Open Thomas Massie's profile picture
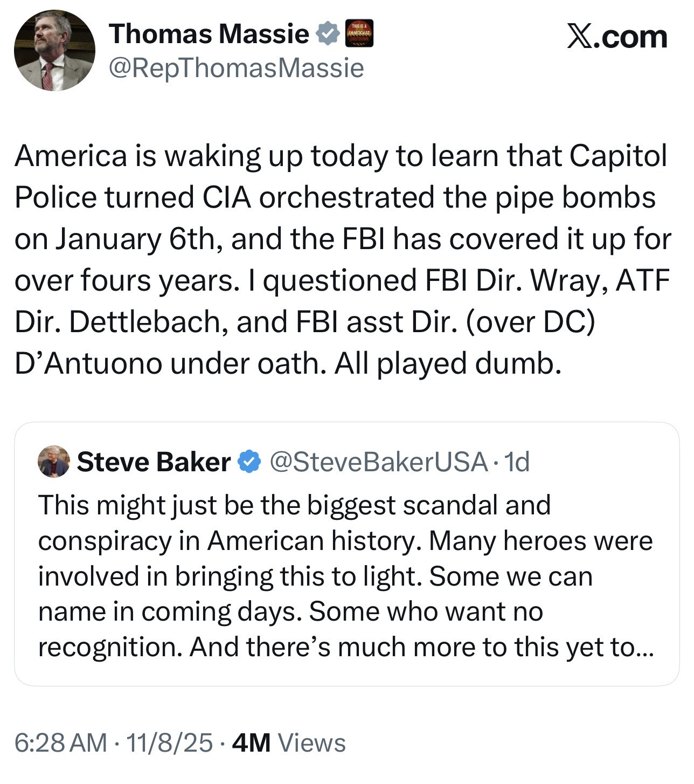This screenshot has height=784, width=694. pos(54,51)
